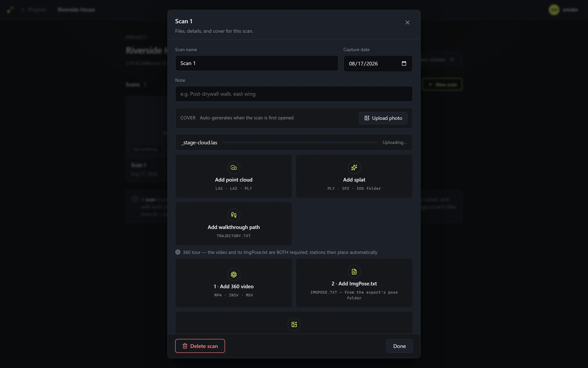Screen dimensions: 588x368
Task: Click the Done button
Action: [x=399, y=346]
